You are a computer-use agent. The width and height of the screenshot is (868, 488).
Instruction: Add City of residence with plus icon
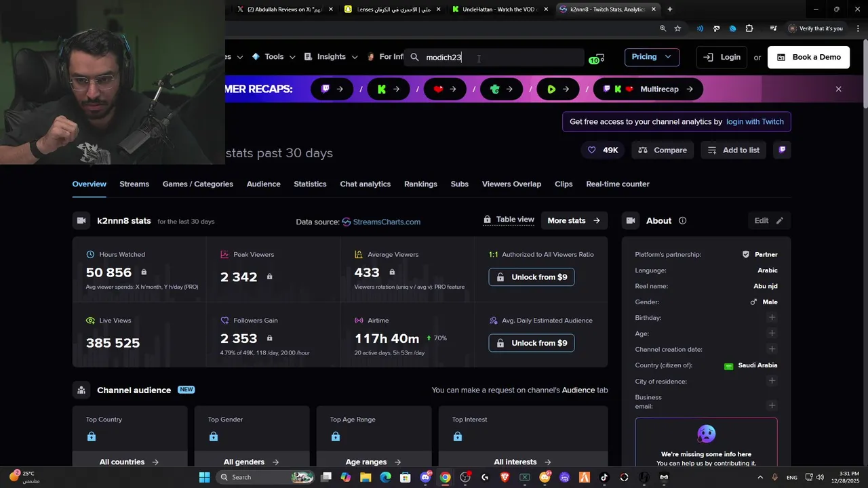pyautogui.click(x=772, y=381)
